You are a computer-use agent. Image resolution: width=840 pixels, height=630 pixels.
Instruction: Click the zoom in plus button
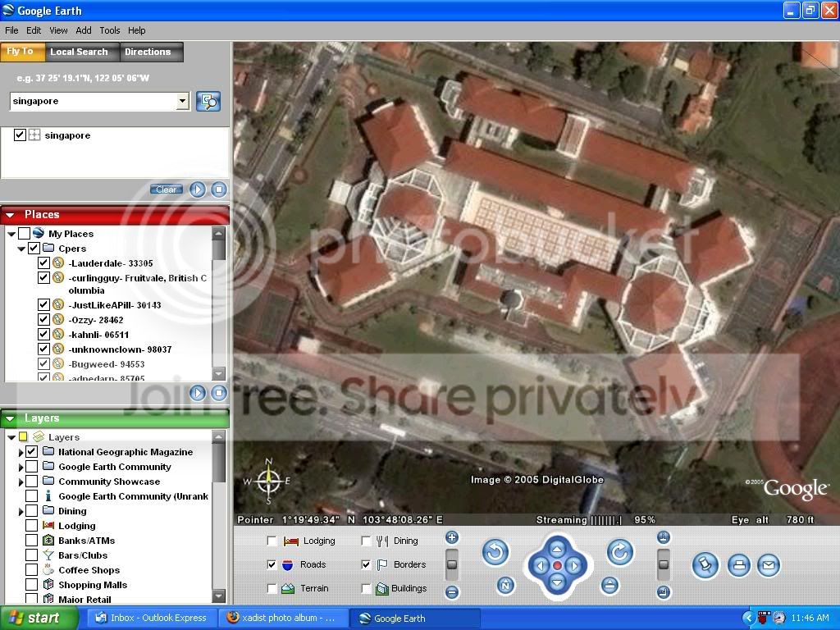pyautogui.click(x=452, y=537)
